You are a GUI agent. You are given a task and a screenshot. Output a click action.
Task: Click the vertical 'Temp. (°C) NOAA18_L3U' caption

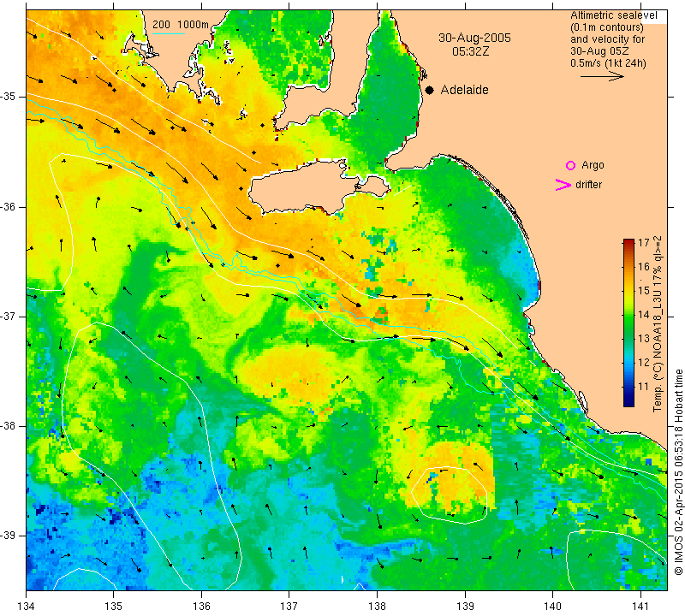(x=658, y=324)
